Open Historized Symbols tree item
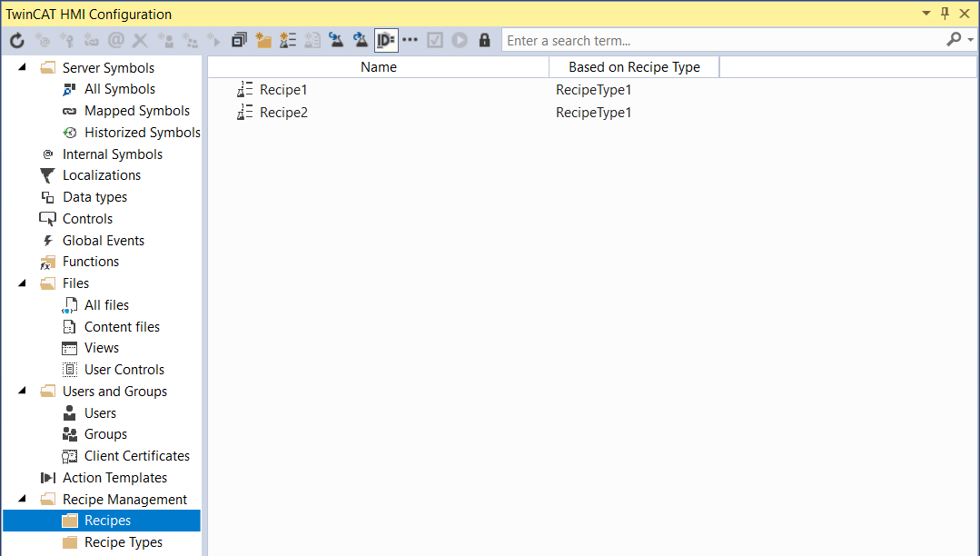This screenshot has height=556, width=980. tap(143, 133)
